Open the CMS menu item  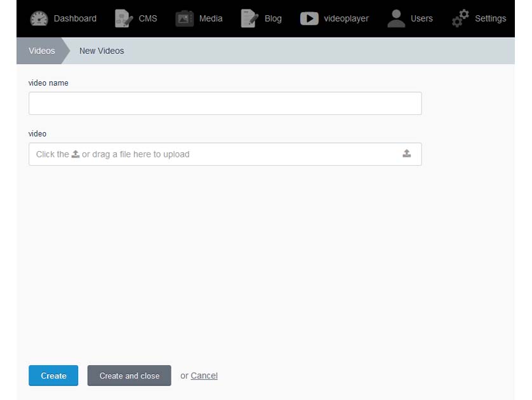tap(136, 18)
